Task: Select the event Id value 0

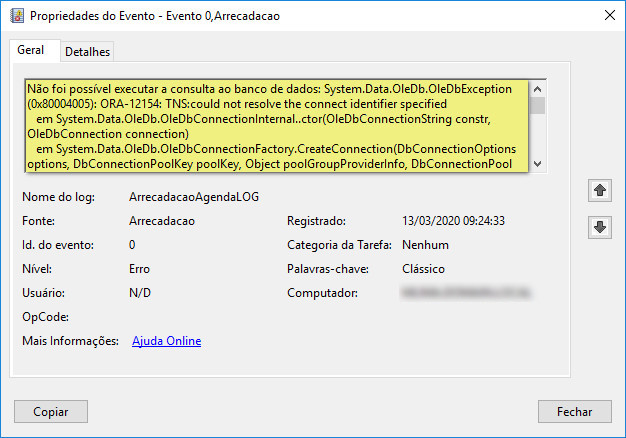Action: (x=132, y=245)
